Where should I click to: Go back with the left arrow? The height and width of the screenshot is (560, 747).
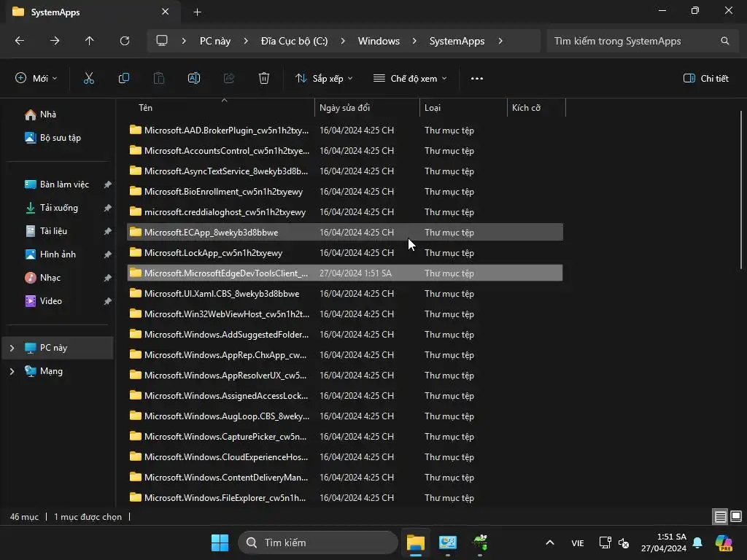coord(20,41)
